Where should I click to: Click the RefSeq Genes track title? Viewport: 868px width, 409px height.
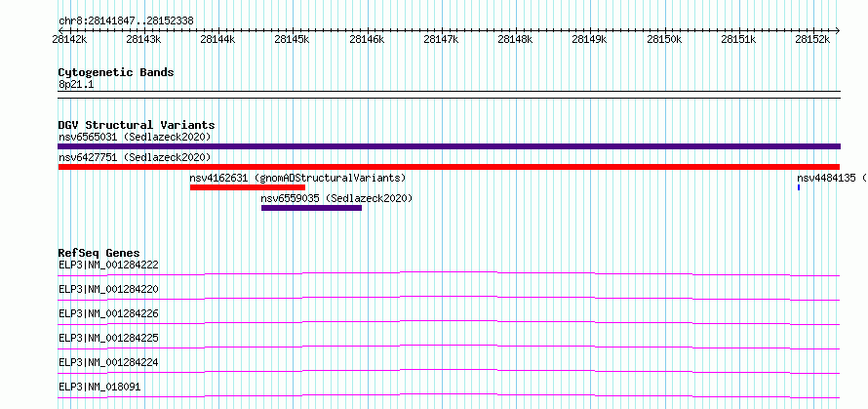click(99, 253)
